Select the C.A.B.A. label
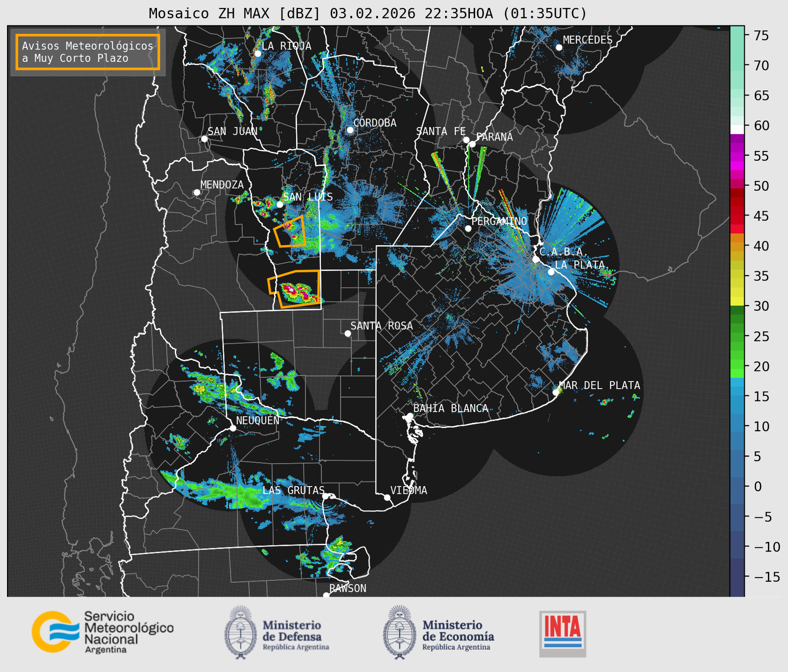 pos(564,252)
